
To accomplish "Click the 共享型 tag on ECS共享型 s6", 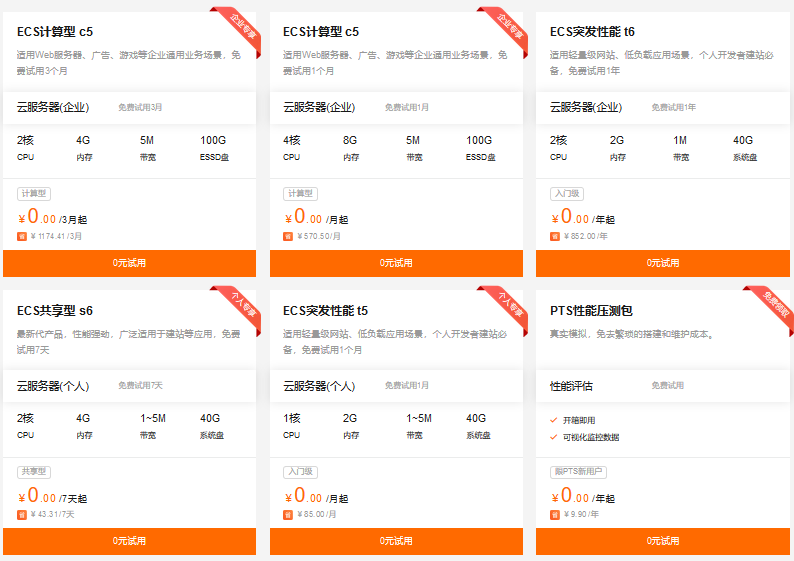I will click(x=34, y=472).
